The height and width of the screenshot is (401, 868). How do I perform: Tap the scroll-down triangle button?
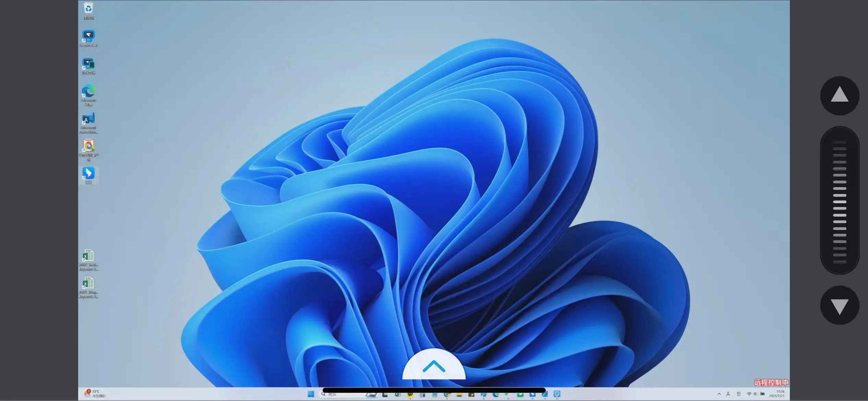coord(840,305)
